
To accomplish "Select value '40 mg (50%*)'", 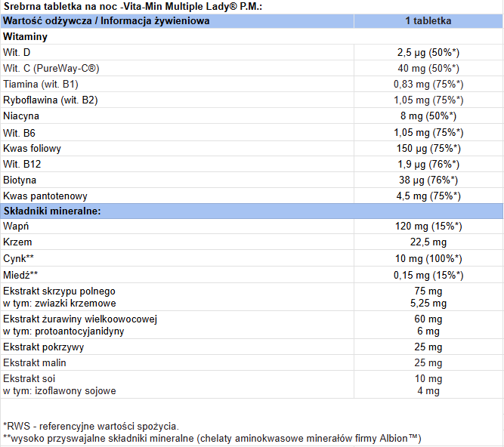I will [428, 69].
